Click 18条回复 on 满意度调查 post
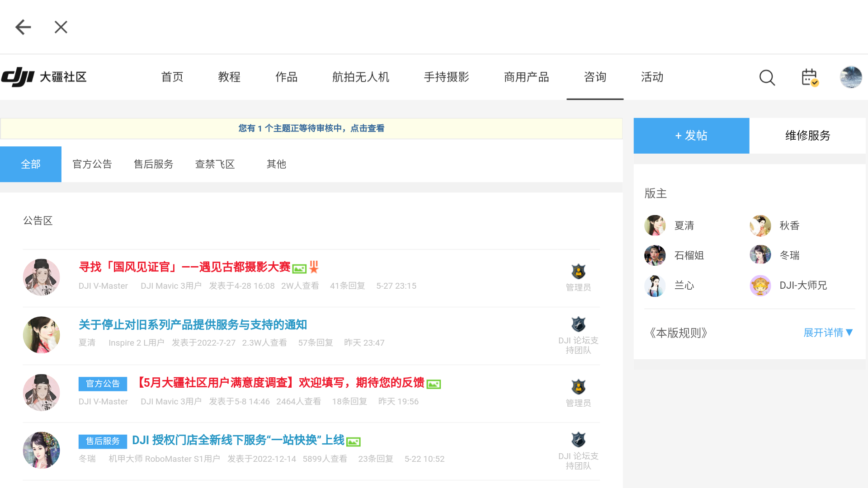 pyautogui.click(x=349, y=402)
